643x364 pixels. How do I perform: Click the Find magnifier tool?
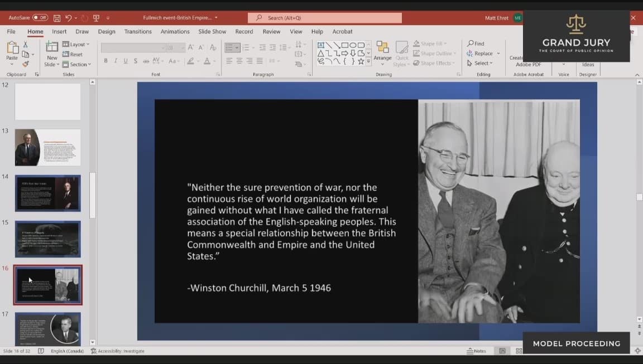(x=476, y=43)
